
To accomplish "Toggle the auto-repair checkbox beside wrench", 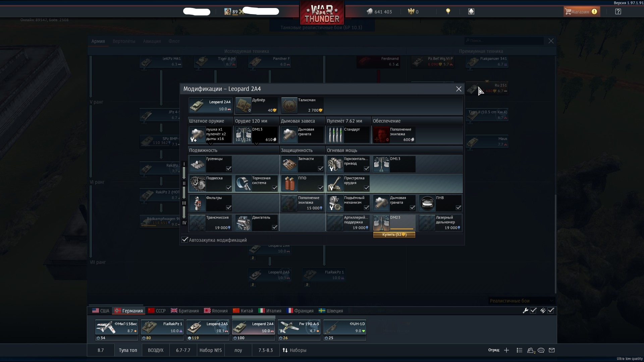I will (x=533, y=310).
